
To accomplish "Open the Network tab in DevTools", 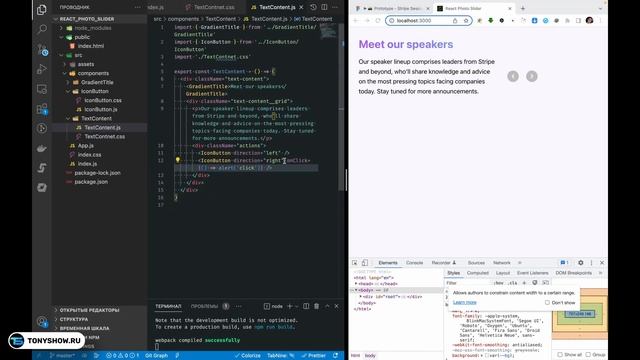I will 502,263.
